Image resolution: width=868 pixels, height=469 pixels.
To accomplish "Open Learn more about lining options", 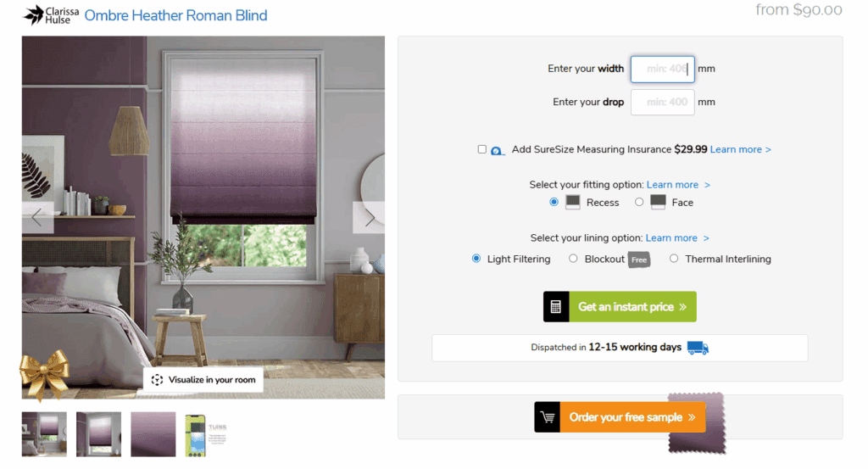I will pyautogui.click(x=677, y=238).
